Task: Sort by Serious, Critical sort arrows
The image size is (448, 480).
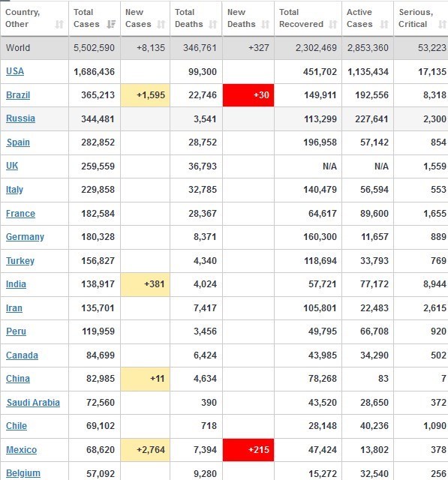Action: [x=442, y=24]
